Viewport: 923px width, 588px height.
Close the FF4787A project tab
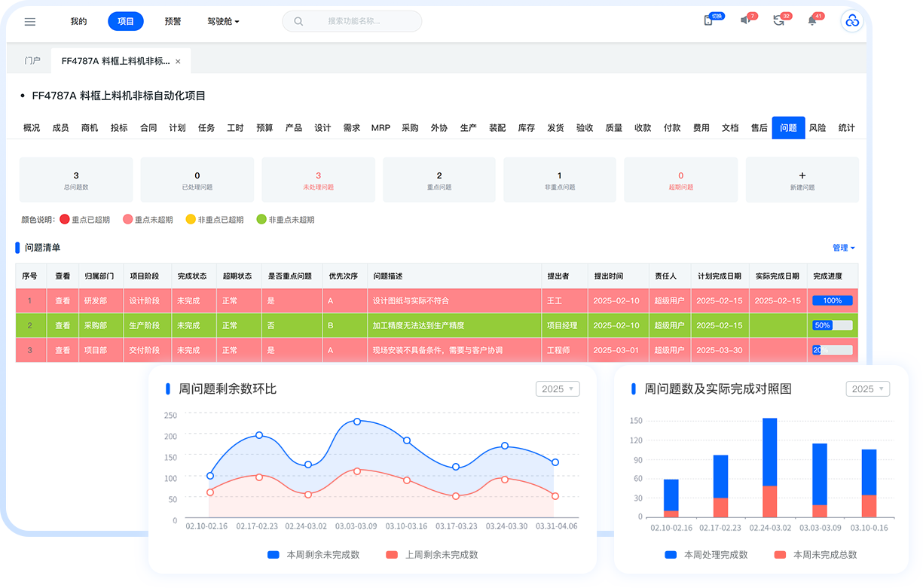pos(178,61)
